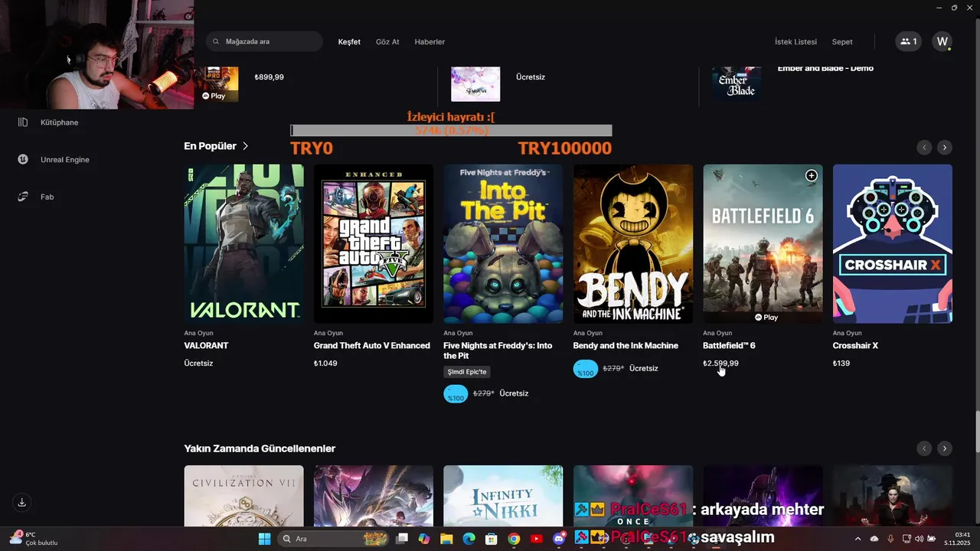Open the Five Nights at Freddy's Into the Pit cover
Screen dimensions: 980x551
503,243
